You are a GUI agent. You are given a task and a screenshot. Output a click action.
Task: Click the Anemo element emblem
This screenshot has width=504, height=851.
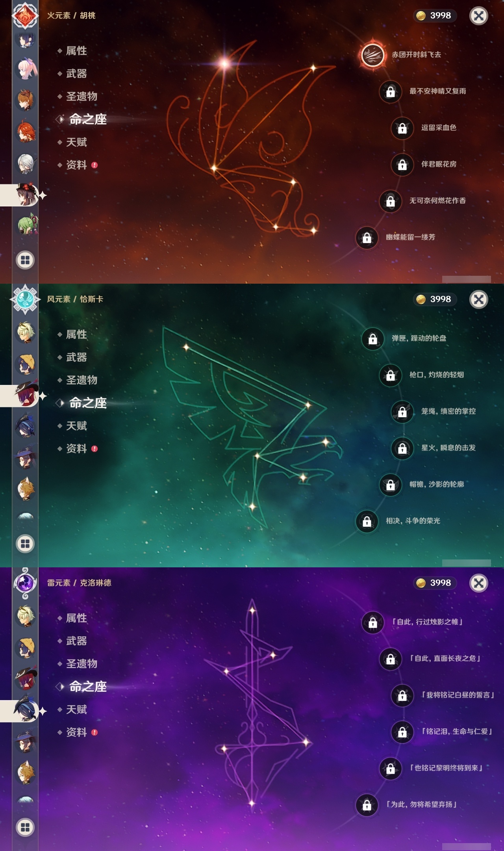25,299
